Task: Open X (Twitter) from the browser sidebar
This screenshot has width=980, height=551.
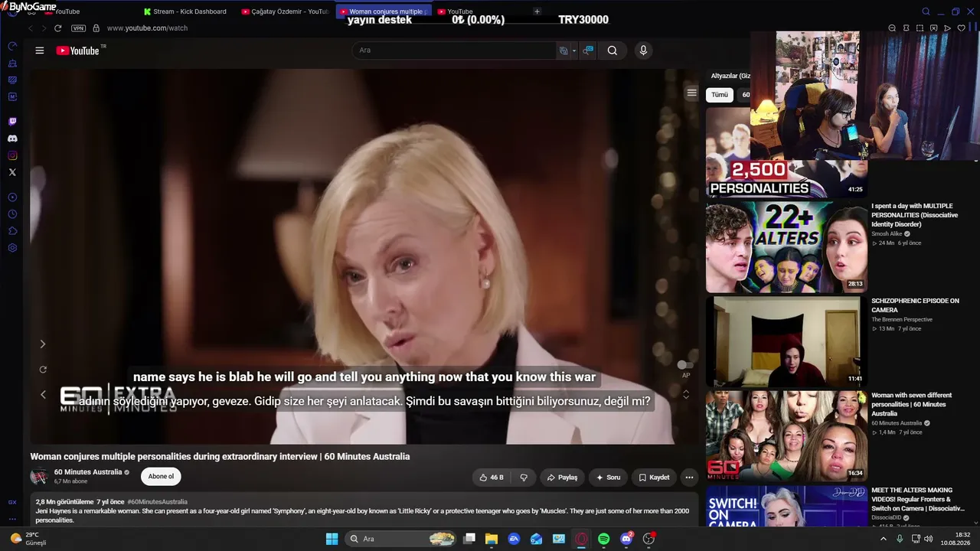Action: coord(12,172)
